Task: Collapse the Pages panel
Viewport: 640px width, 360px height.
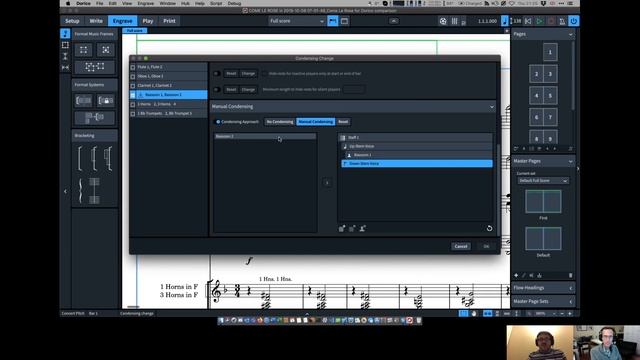Action: [x=571, y=34]
